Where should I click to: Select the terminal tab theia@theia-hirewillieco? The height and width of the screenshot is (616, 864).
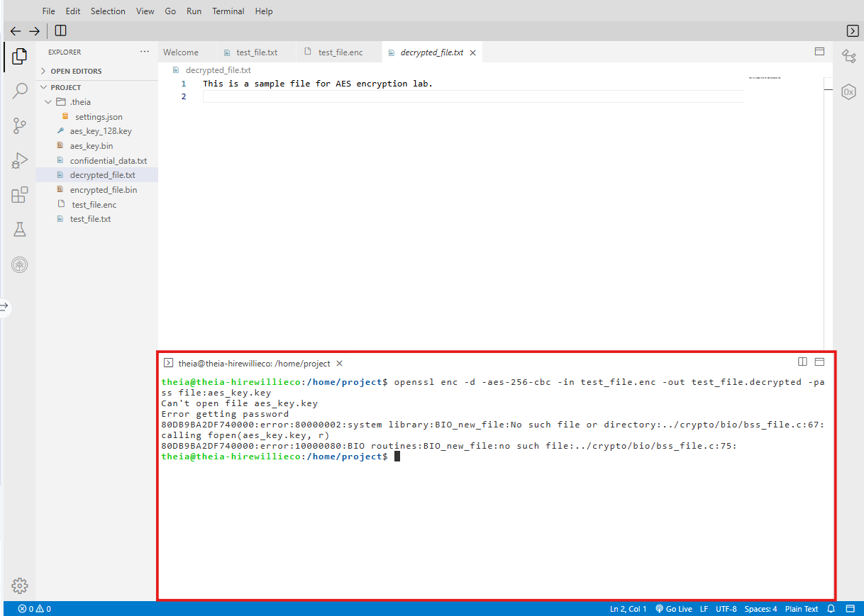tap(253, 363)
